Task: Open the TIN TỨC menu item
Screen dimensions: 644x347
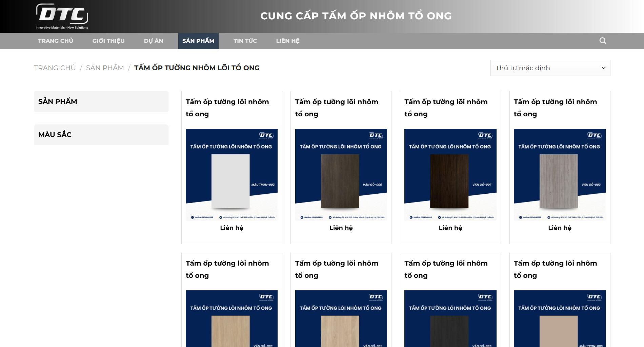Action: pyautogui.click(x=245, y=41)
